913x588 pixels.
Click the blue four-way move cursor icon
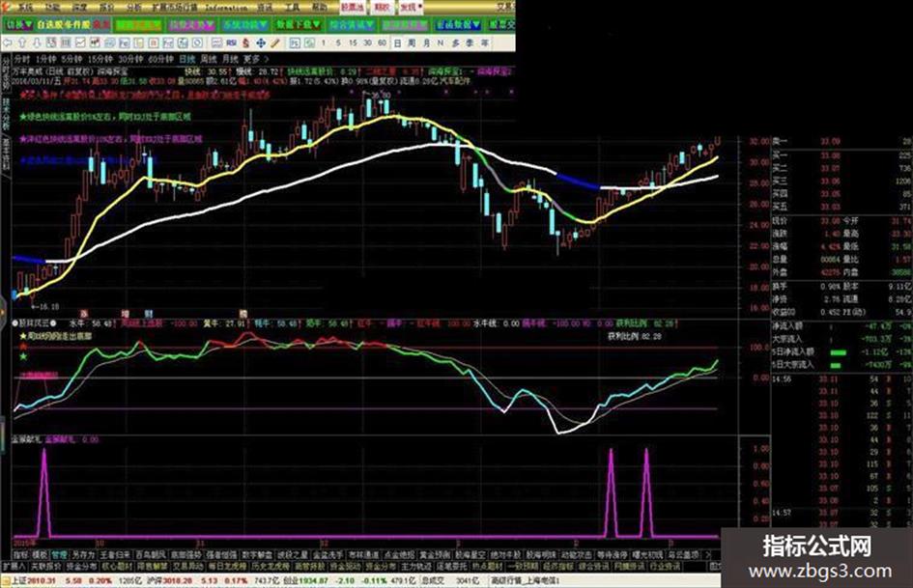[261, 42]
